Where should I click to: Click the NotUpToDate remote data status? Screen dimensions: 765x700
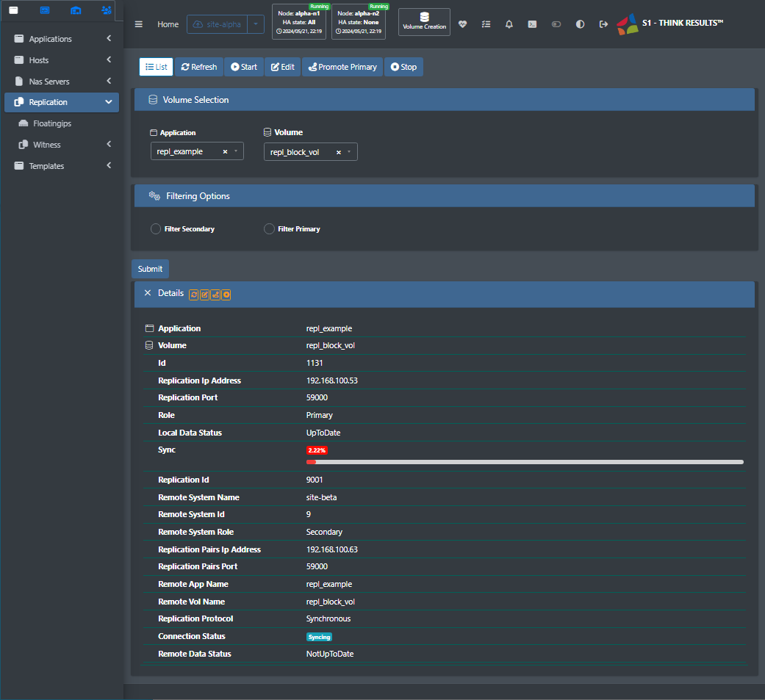[330, 654]
